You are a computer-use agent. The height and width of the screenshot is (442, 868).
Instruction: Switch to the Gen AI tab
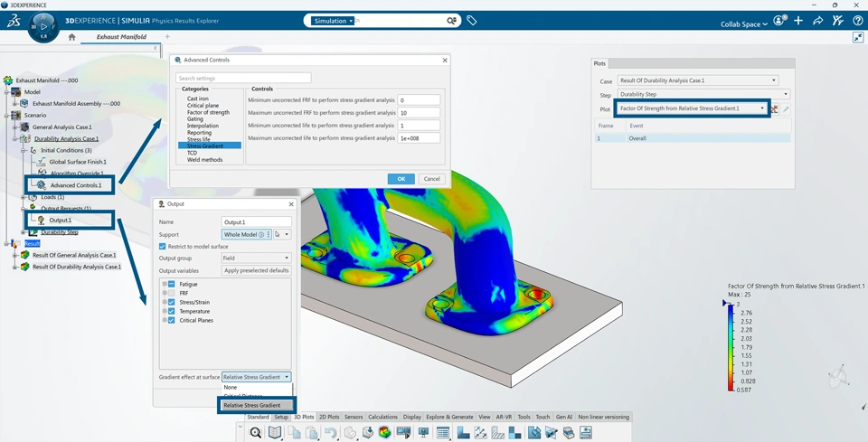tap(563, 417)
